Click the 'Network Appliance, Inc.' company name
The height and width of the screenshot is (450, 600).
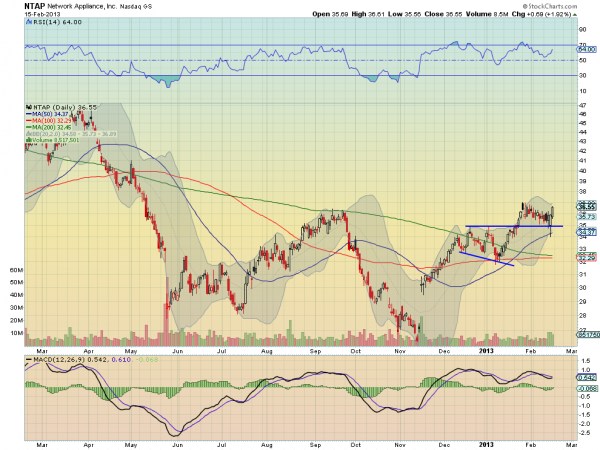click(81, 7)
